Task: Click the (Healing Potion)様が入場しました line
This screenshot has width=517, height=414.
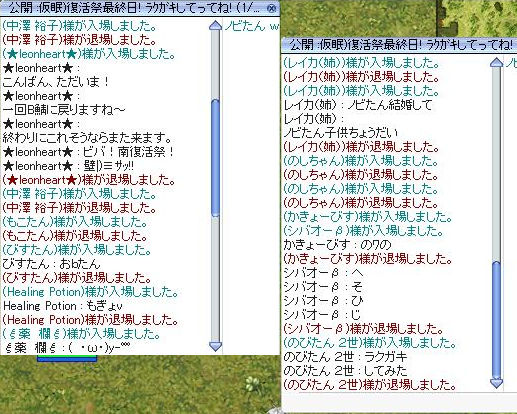Action: 90,292
